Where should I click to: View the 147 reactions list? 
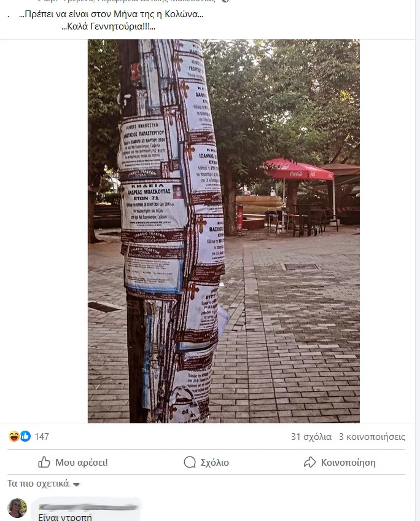coord(42,436)
